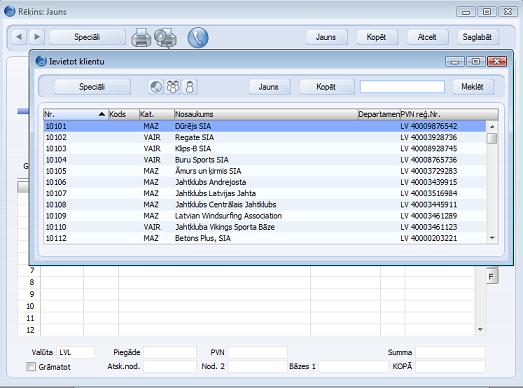
Task: Toggle the Grāmatot checkbox
Action: (31, 367)
